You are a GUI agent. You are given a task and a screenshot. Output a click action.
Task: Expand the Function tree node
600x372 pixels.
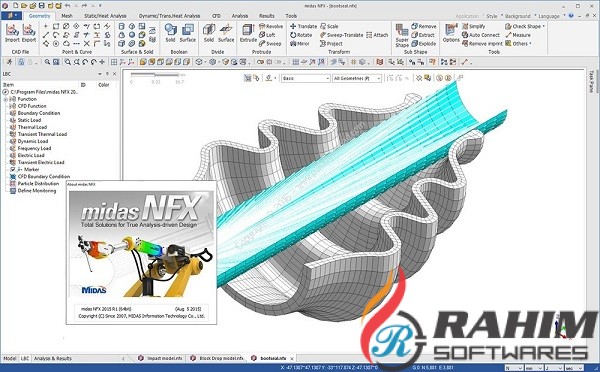(x=6, y=99)
